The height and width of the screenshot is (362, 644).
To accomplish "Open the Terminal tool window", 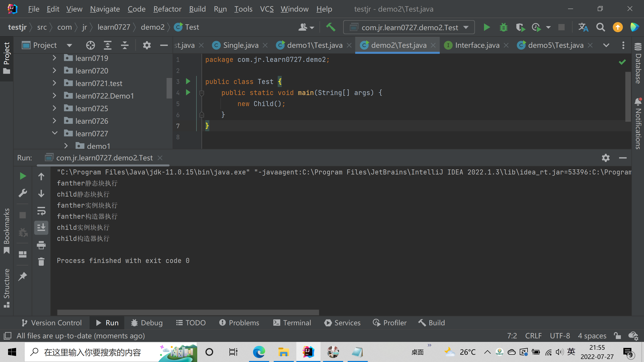I will pos(292,323).
